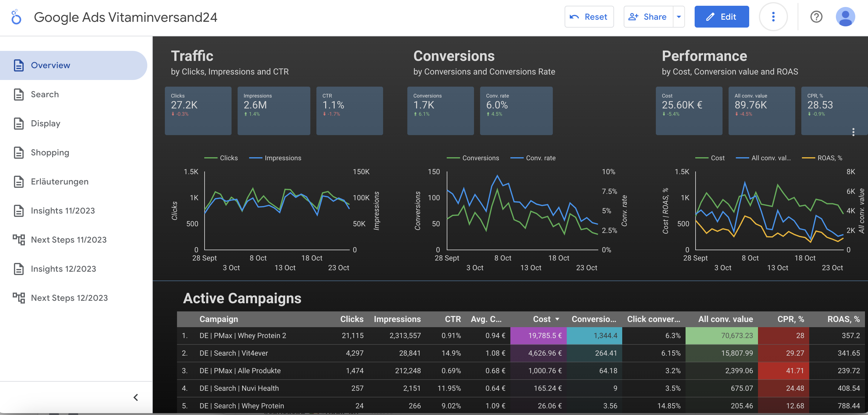Open the three-dot more options menu
868x415 pixels.
pyautogui.click(x=773, y=16)
